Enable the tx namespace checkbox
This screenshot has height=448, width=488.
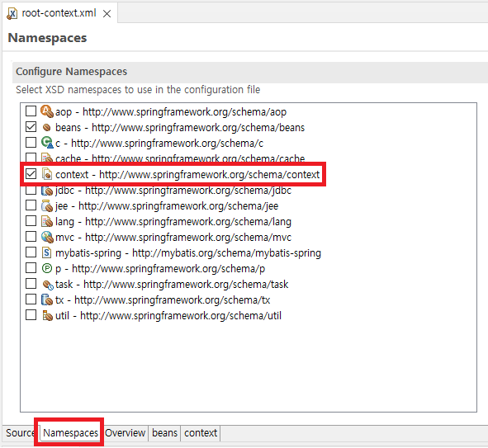click(x=31, y=299)
